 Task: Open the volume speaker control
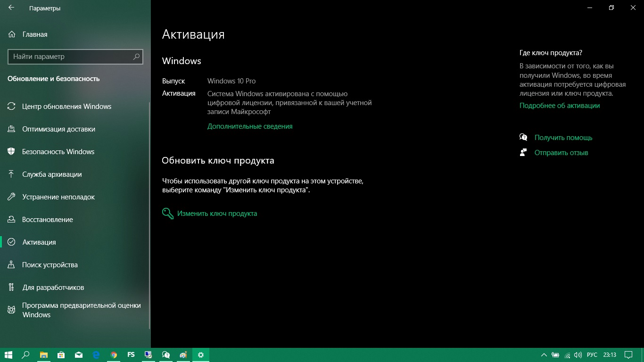(578, 355)
